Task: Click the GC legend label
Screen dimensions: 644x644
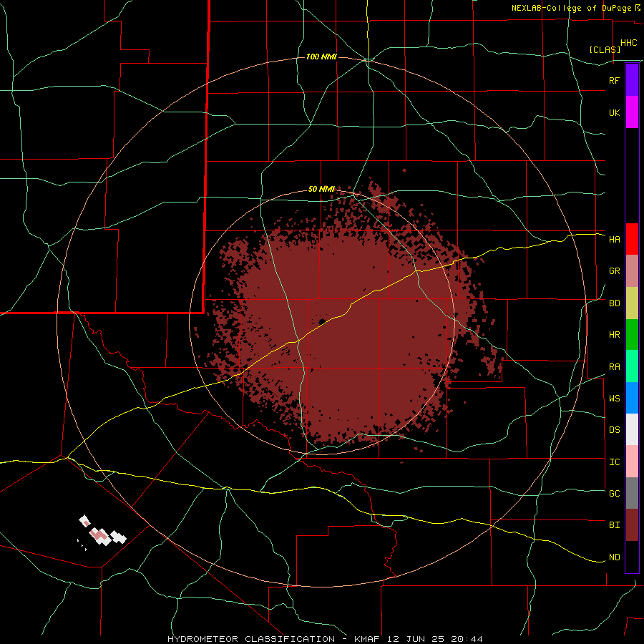Action: coord(614,494)
